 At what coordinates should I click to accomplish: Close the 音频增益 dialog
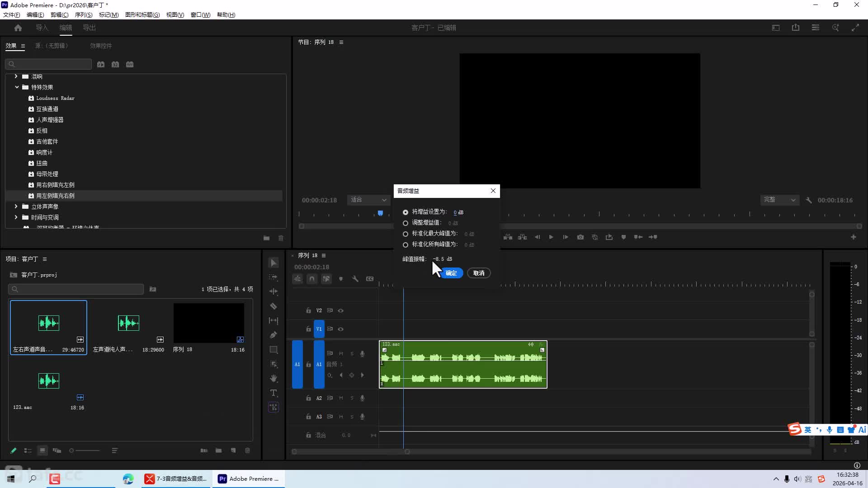tap(493, 191)
